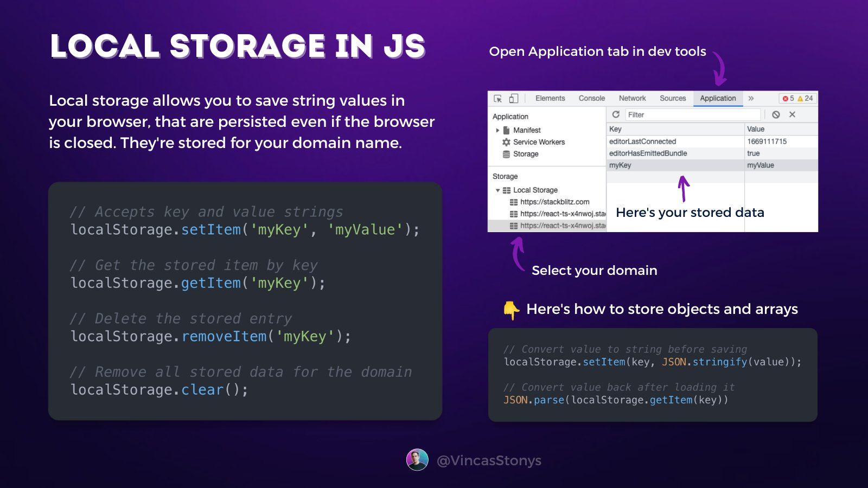868x488 pixels.
Task: Collapse the Local Storage section
Action: (497, 190)
